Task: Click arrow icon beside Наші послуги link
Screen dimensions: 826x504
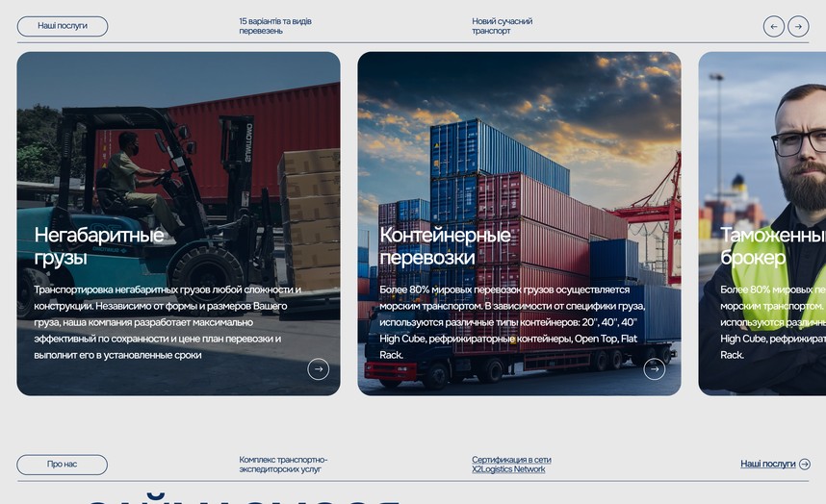Action: pyautogui.click(x=805, y=464)
